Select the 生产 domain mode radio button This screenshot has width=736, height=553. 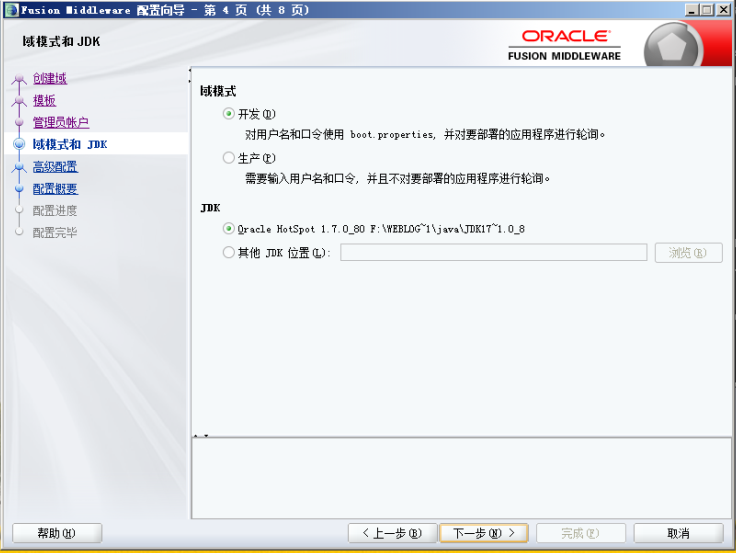pos(229,158)
